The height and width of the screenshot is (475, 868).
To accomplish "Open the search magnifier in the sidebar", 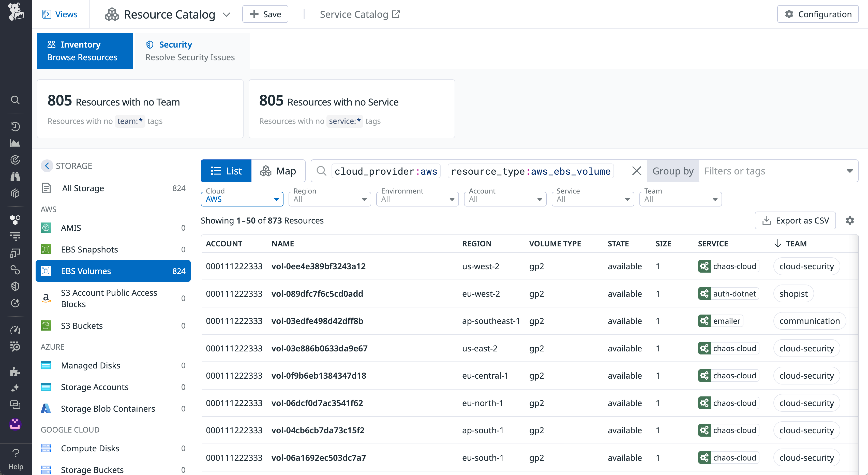I will 16,100.
